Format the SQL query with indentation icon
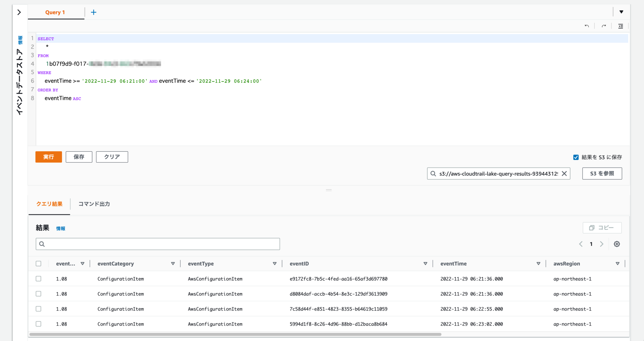This screenshot has width=644, height=341. 620,26
